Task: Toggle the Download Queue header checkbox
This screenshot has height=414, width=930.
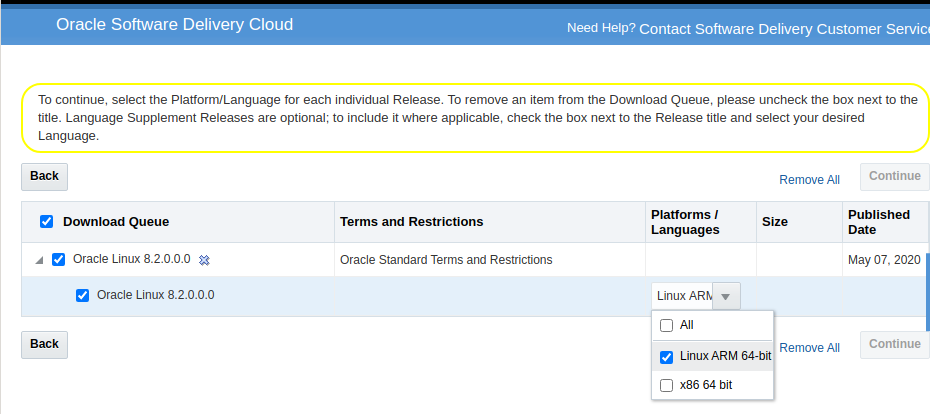Action: point(46,222)
